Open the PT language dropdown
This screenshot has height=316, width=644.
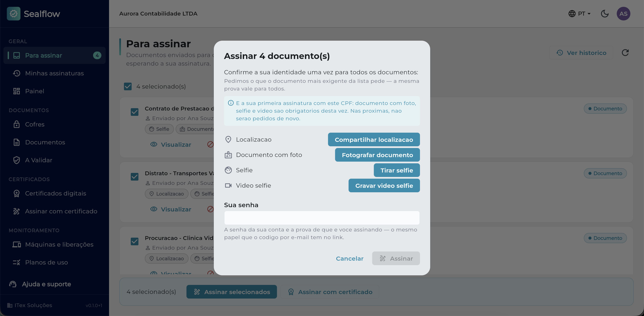(579, 13)
